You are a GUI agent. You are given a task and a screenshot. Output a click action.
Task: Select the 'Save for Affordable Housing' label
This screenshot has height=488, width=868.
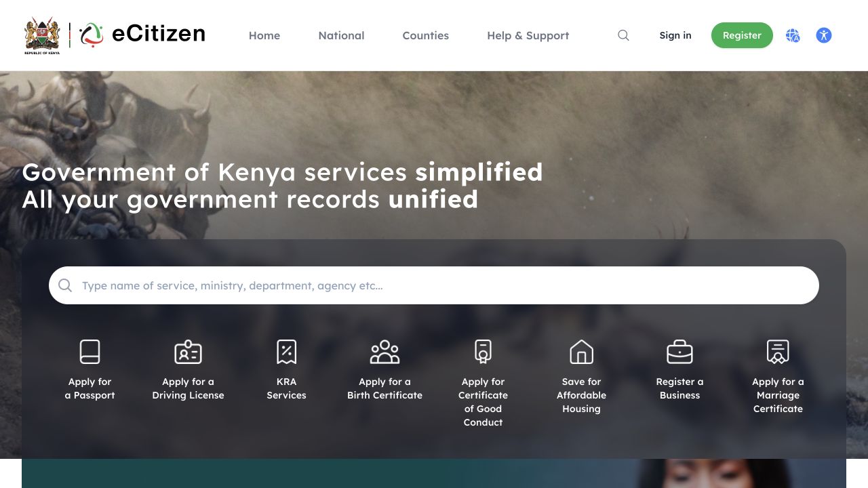581,395
